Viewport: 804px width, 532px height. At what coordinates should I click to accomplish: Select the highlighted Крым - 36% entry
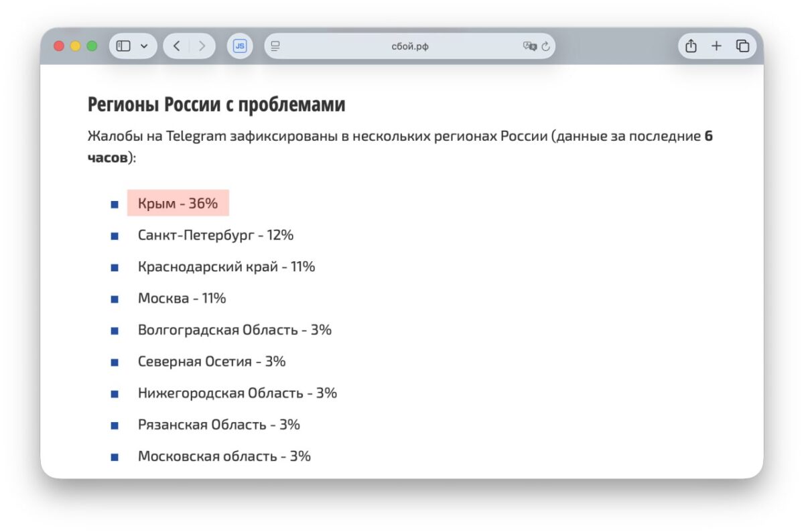(x=178, y=203)
